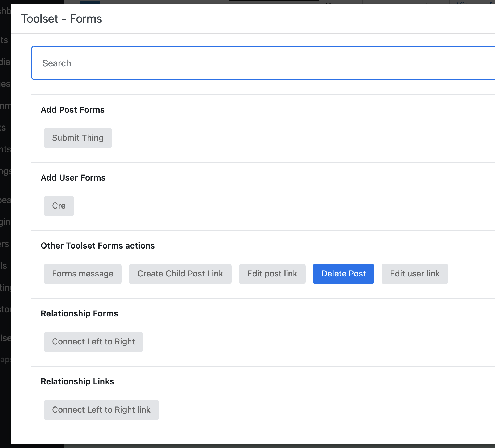The height and width of the screenshot is (448, 495).
Task: Select the Forms message action
Action: (83, 274)
